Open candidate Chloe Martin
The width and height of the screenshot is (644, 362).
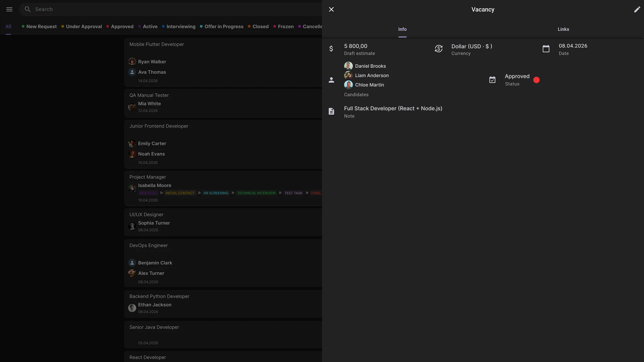pyautogui.click(x=369, y=85)
